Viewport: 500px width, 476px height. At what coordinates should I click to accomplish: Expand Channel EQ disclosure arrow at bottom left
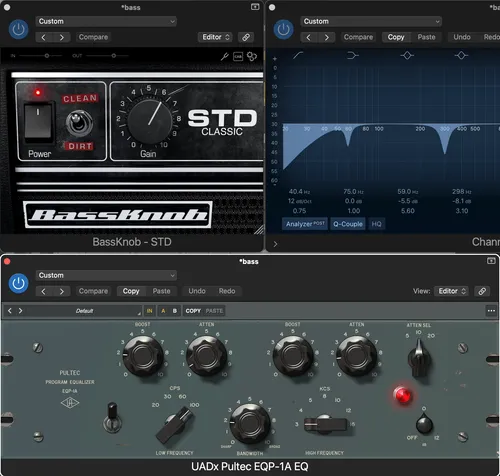point(275,244)
